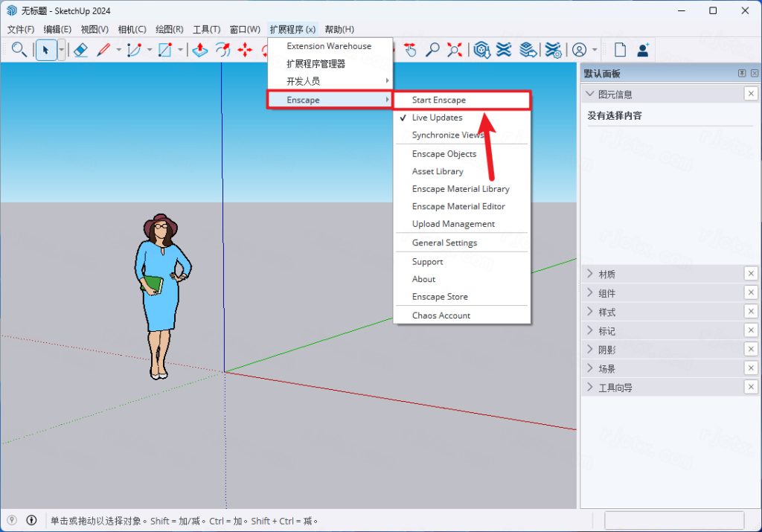Expand the 组件 panel section

point(590,292)
